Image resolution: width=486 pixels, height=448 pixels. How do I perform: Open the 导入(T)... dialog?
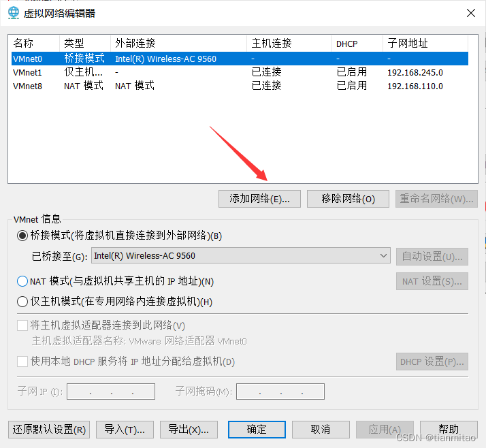pyautogui.click(x=125, y=430)
